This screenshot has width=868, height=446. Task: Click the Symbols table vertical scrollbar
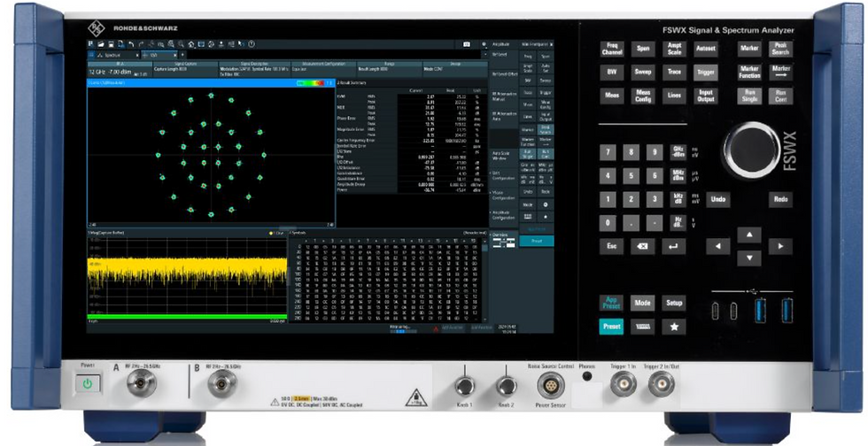[x=485, y=281]
